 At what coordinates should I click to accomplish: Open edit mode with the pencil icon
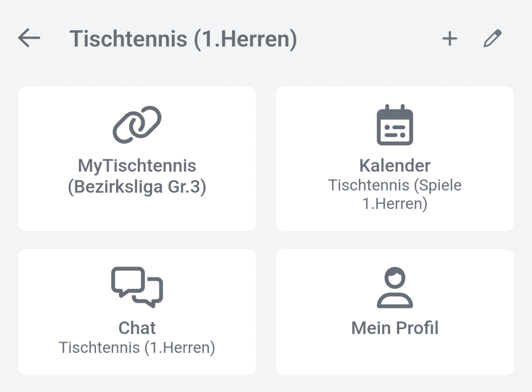coord(492,39)
